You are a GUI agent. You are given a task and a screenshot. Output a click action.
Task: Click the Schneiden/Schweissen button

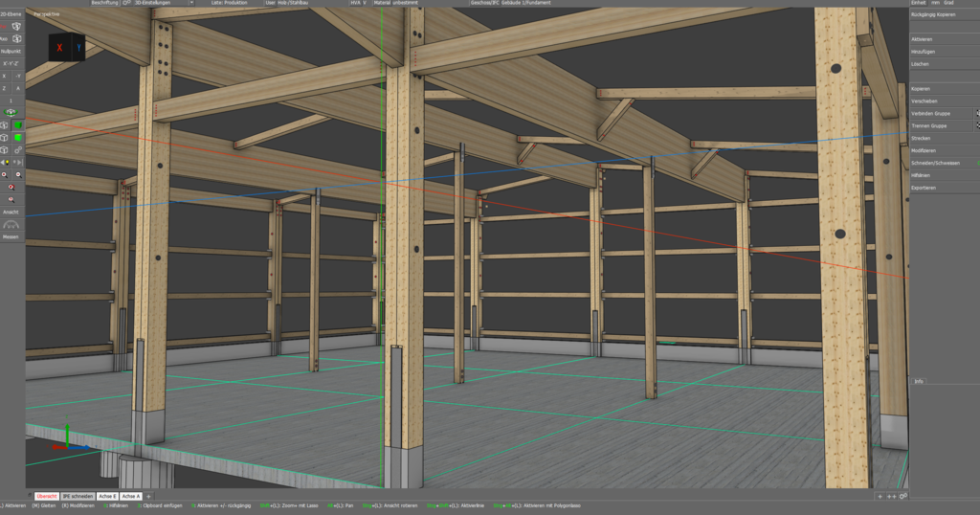936,163
